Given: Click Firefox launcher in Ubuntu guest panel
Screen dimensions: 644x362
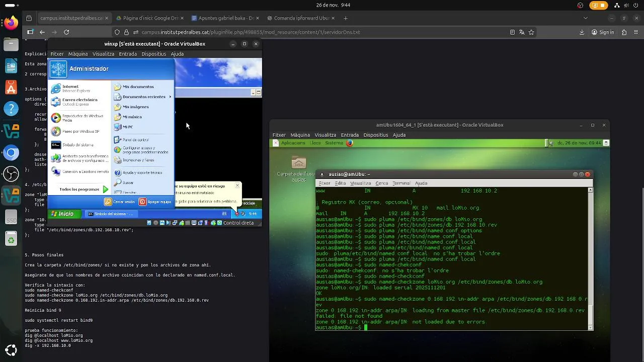Looking at the screenshot, I should click(350, 143).
